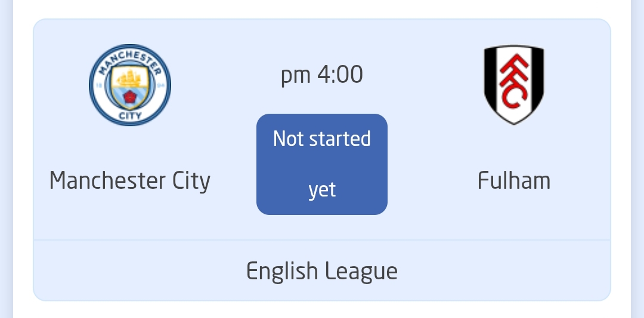The width and height of the screenshot is (644, 318).
Task: Select the Manchester City team name
Action: 130,181
